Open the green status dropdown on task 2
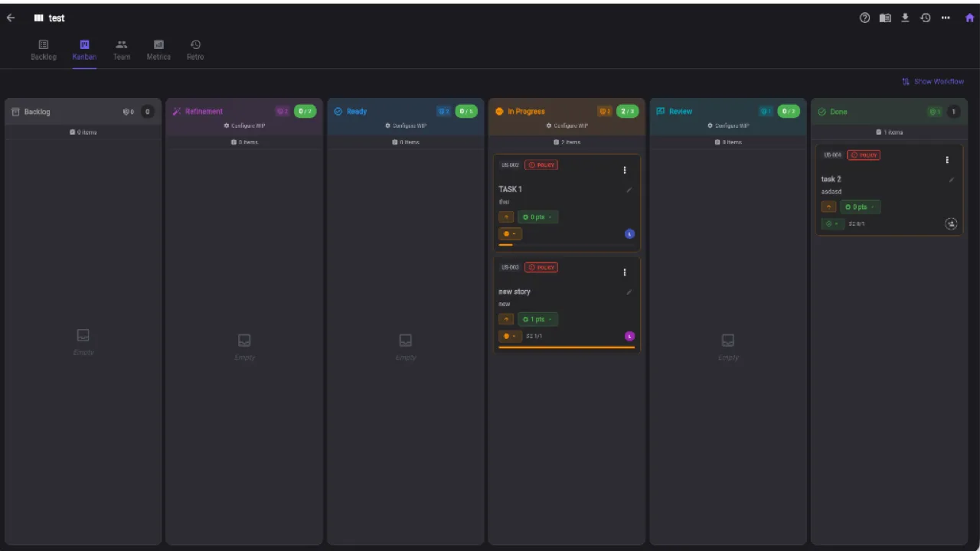This screenshot has width=980, height=551. click(832, 223)
